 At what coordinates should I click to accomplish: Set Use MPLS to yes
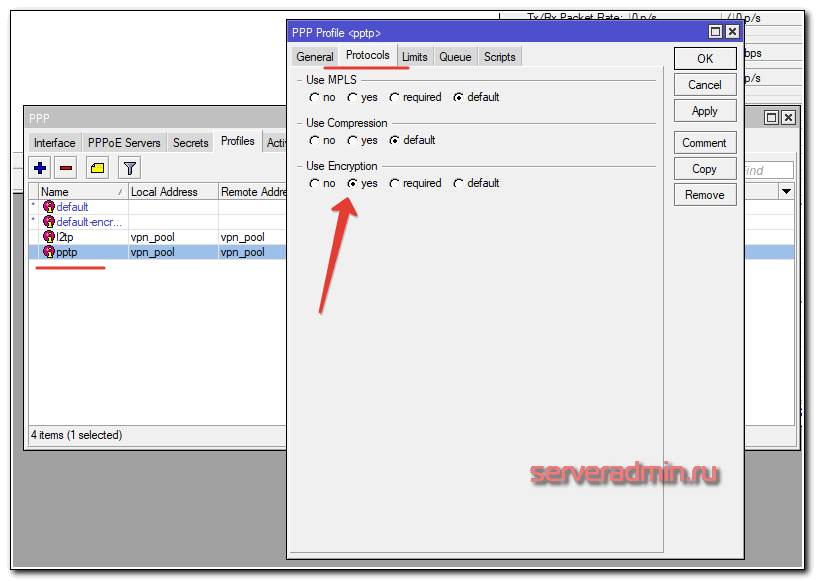click(352, 98)
